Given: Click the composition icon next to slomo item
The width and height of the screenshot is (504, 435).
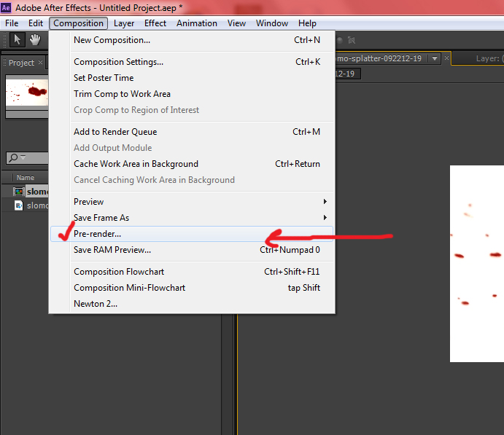Looking at the screenshot, I should 19,192.
